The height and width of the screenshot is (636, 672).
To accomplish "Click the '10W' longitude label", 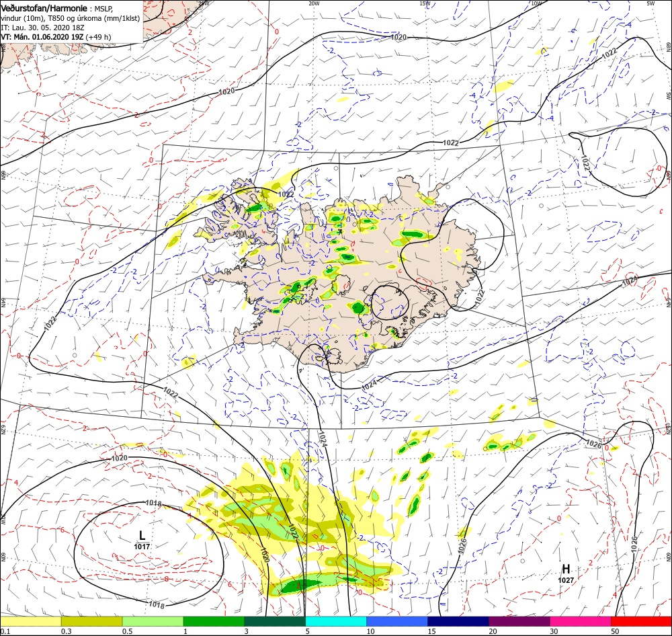I will point(536,3).
